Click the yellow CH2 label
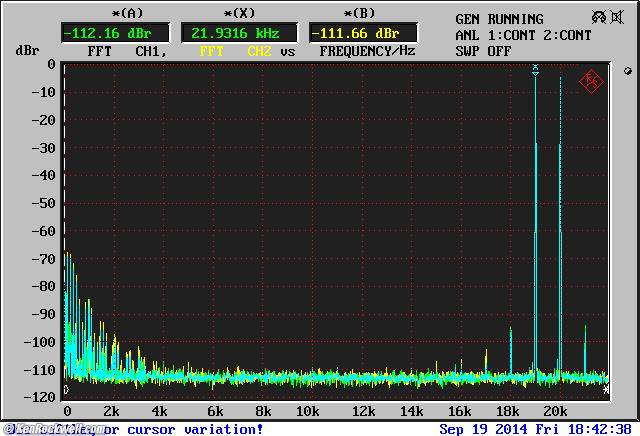This screenshot has height=436, width=640. pos(260,51)
